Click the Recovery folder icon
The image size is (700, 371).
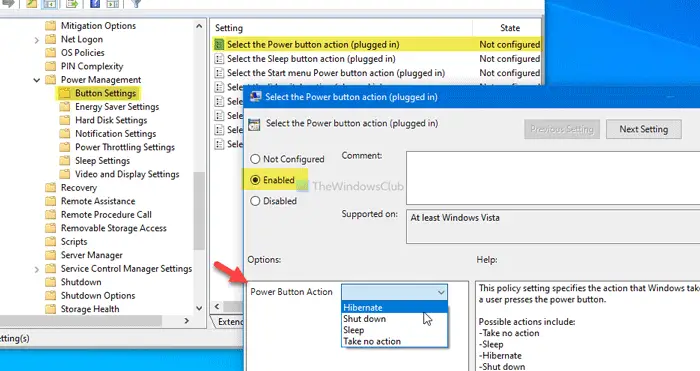click(x=50, y=188)
